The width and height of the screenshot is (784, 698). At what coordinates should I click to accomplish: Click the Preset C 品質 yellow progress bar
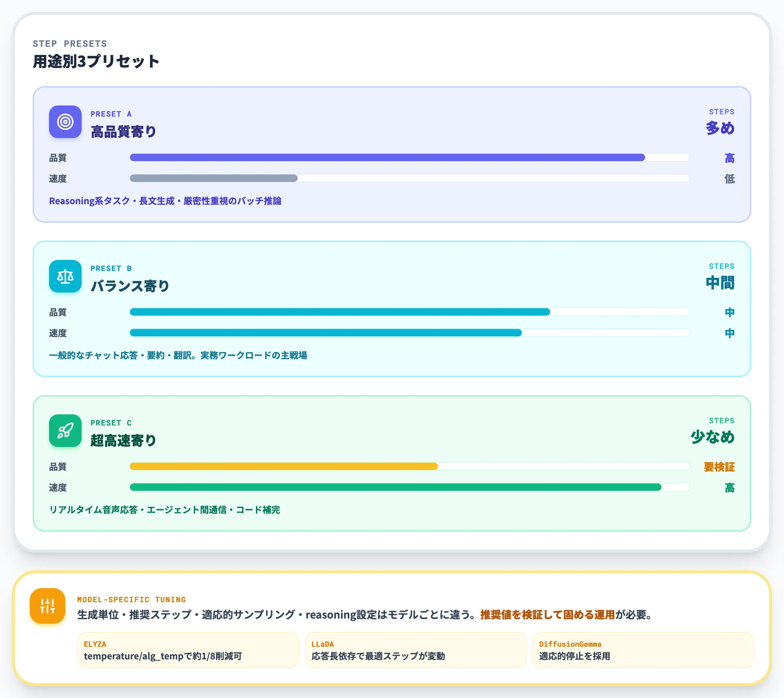[x=410, y=466]
